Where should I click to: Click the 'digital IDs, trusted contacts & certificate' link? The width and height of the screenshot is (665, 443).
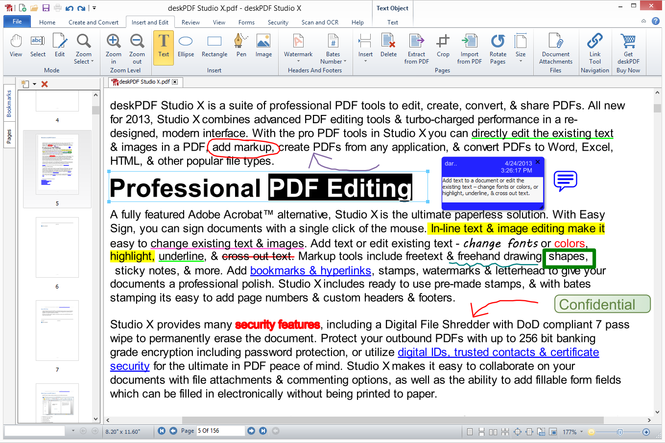(498, 352)
